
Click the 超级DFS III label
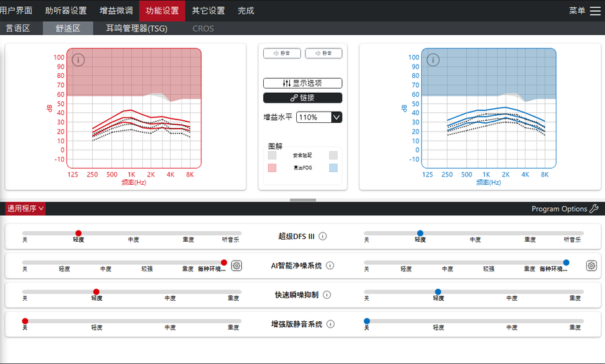[296, 236]
